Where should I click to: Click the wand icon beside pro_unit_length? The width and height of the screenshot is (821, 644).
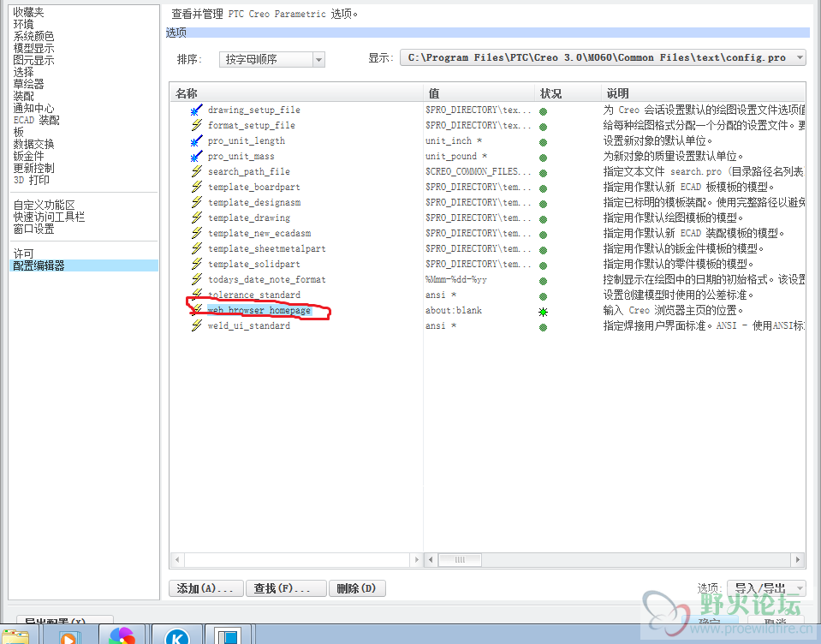point(196,140)
